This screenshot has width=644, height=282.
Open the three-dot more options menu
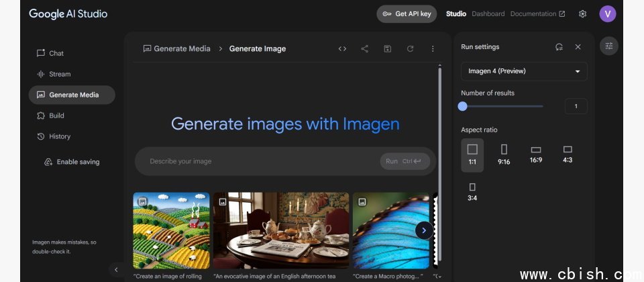433,49
